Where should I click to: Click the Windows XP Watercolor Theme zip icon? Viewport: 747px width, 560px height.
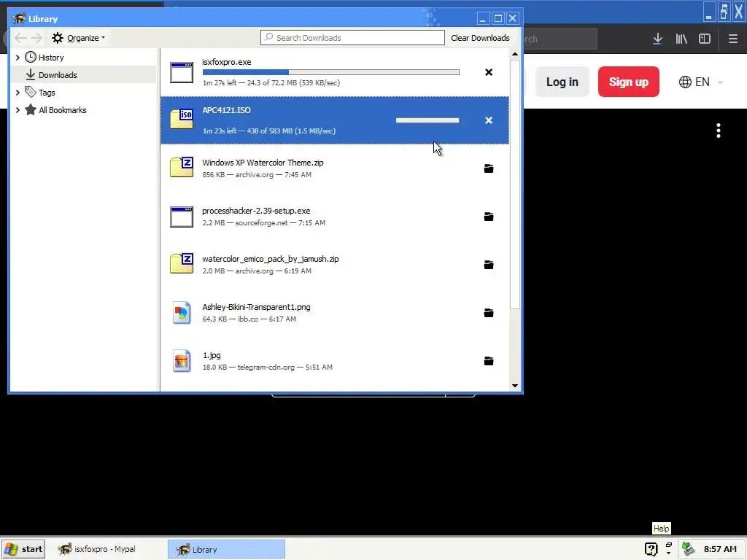pyautogui.click(x=182, y=167)
